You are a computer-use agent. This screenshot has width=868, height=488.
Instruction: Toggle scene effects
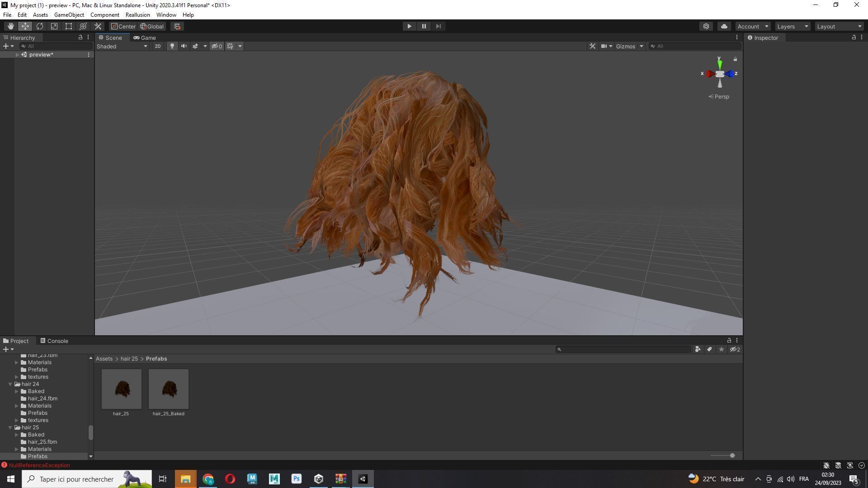point(195,46)
